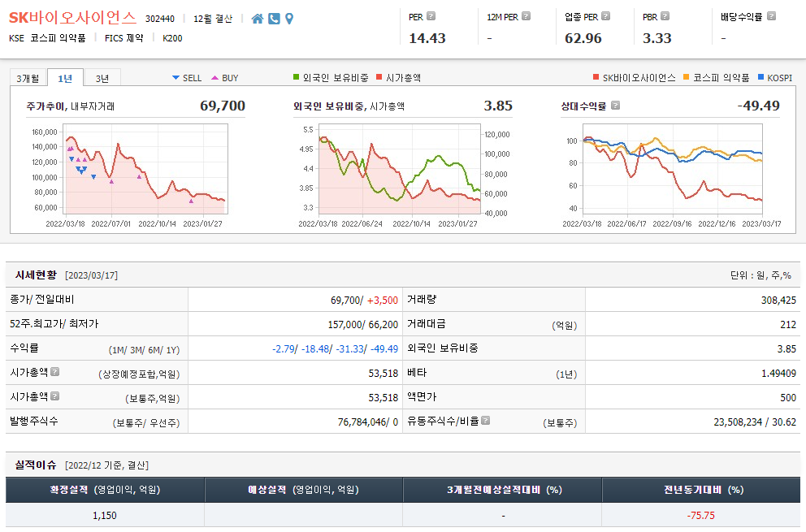Screen dimensions: 806x532
Task: Click the +3,500 price change value
Action: (x=383, y=301)
